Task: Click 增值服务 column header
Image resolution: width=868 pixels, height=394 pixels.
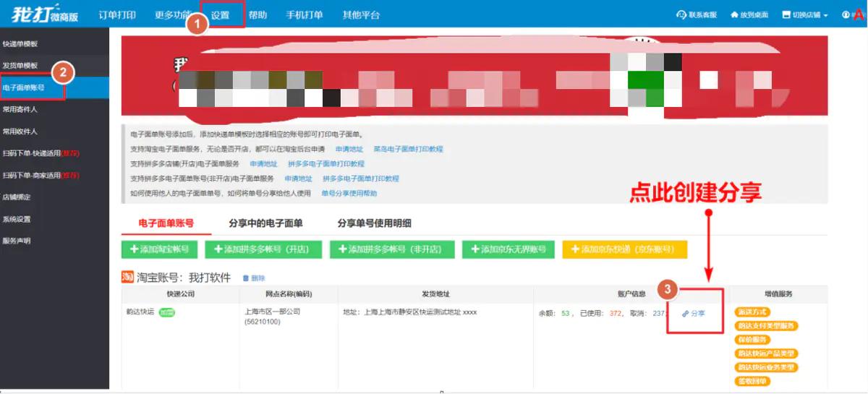Action: [x=779, y=294]
